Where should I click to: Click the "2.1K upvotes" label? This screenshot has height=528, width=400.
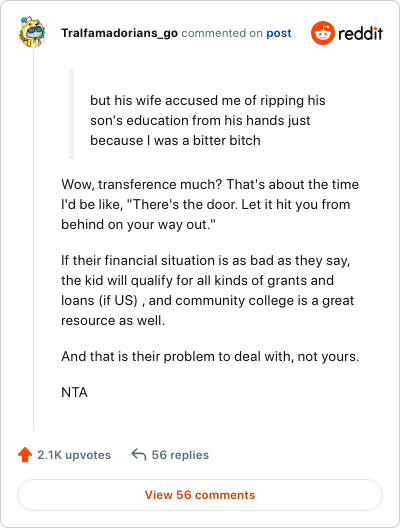pos(74,455)
